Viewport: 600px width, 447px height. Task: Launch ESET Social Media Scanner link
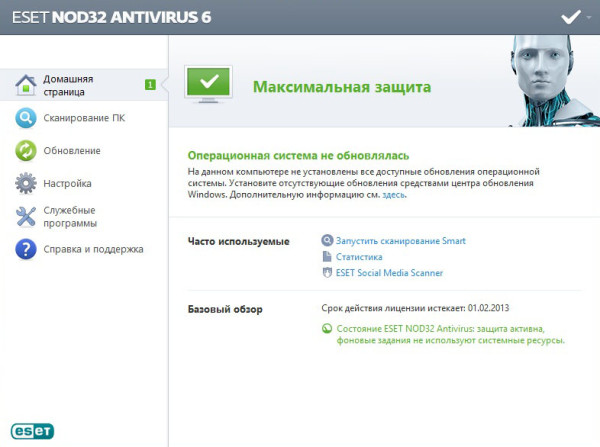389,273
